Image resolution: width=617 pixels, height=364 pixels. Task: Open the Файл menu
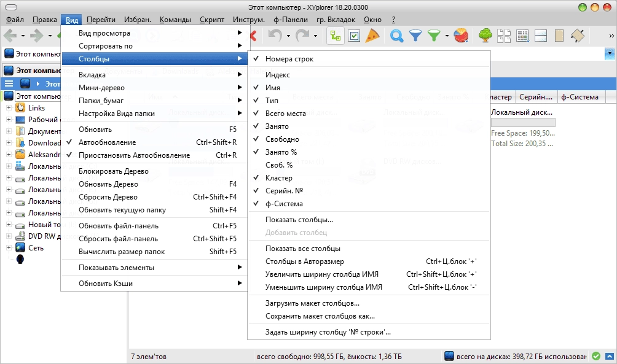(15, 19)
